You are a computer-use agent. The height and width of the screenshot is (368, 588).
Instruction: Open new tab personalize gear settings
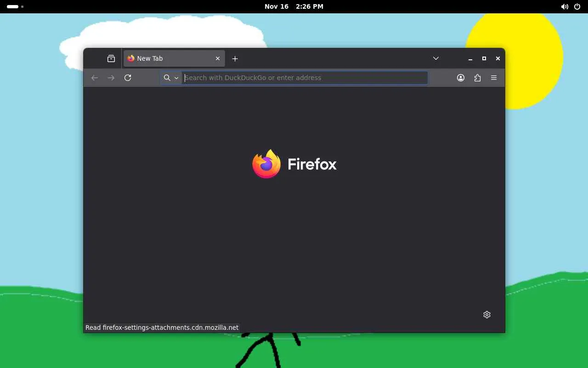pos(487,315)
